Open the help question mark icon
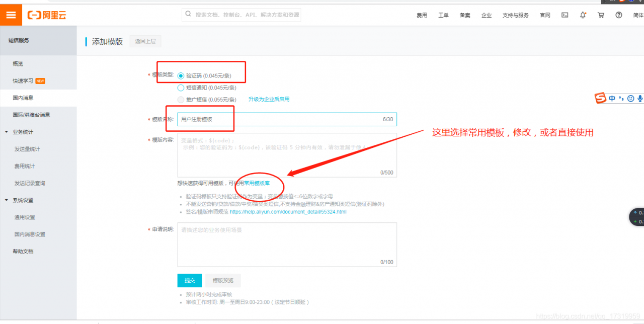This screenshot has width=644, height=324. click(619, 15)
